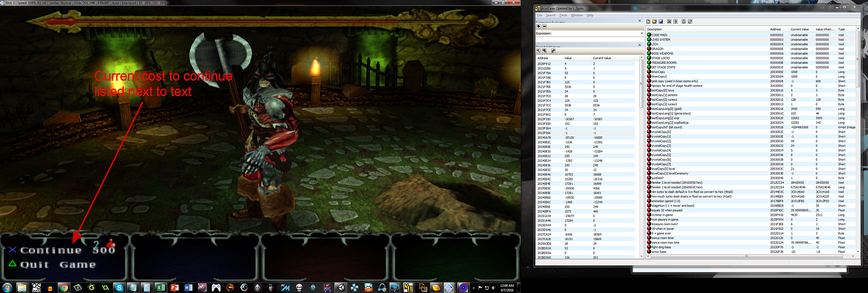Close the Found Addresses panel
Screen dimensions: 868x293
(639, 45)
